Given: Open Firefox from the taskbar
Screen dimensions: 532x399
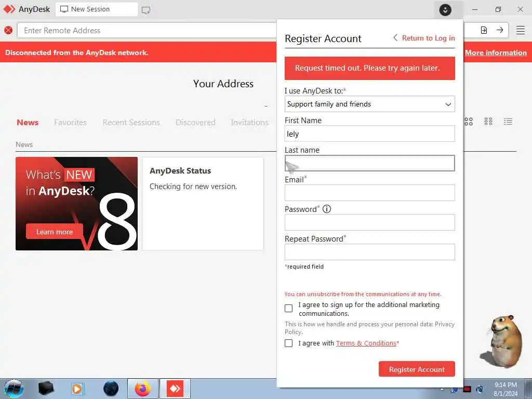Looking at the screenshot, I should (142, 389).
